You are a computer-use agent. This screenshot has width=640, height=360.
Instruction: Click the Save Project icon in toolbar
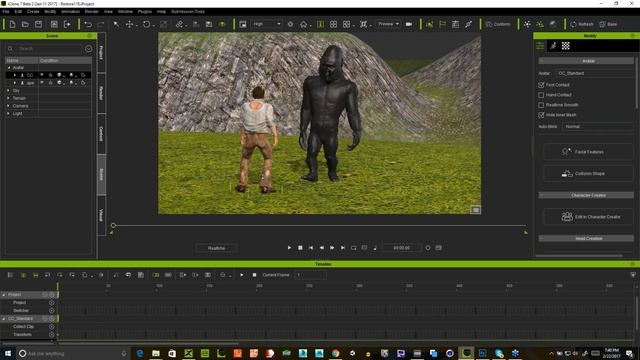[x=38, y=24]
